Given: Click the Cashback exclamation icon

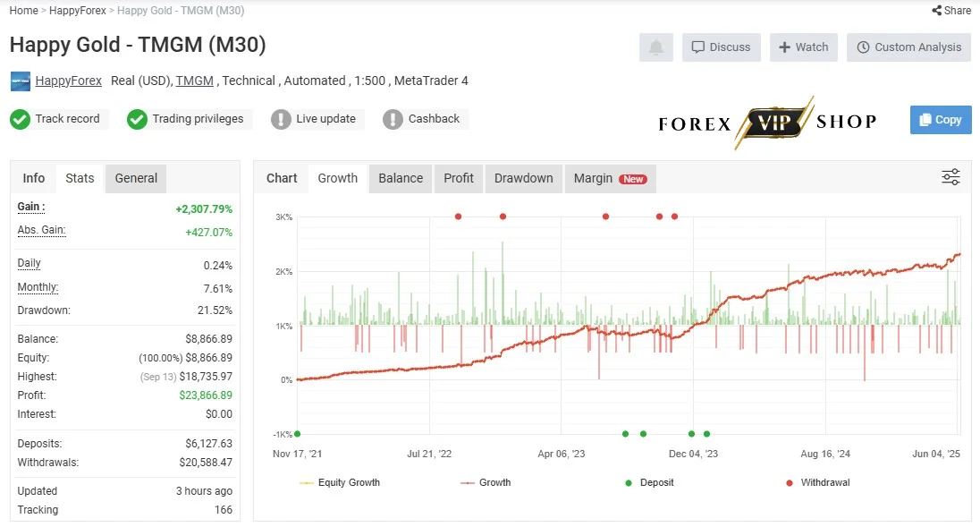Looking at the screenshot, I should pyautogui.click(x=393, y=119).
